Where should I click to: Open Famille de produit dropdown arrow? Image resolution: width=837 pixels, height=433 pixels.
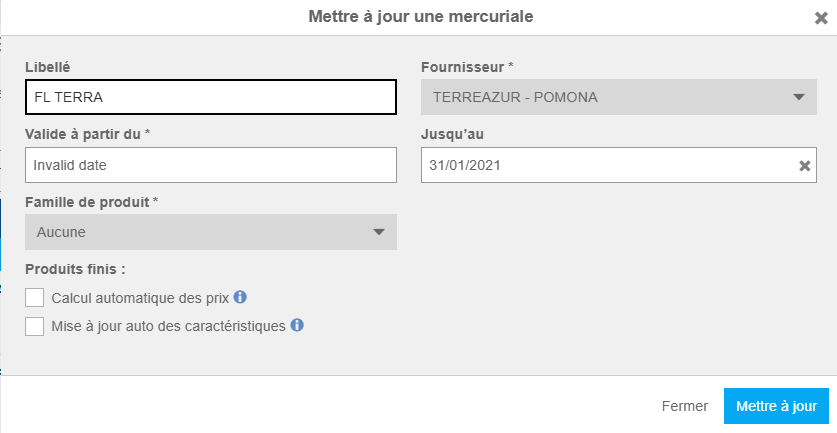click(x=378, y=232)
